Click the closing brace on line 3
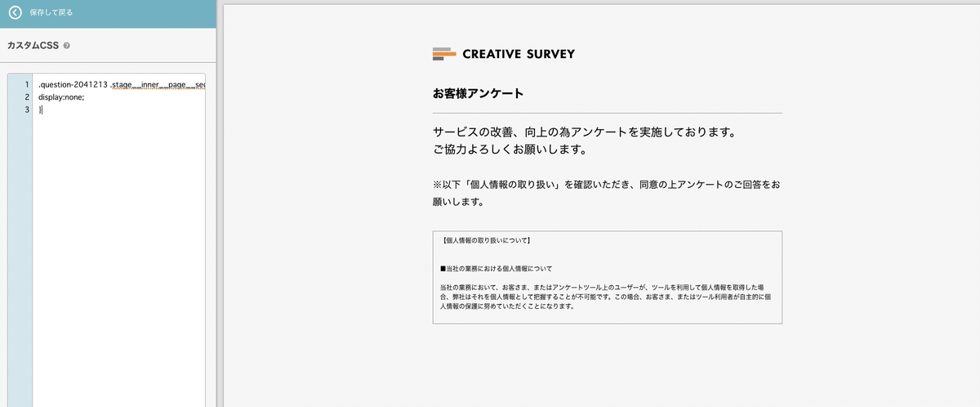Viewport: 980px width, 407px height. pyautogui.click(x=39, y=109)
